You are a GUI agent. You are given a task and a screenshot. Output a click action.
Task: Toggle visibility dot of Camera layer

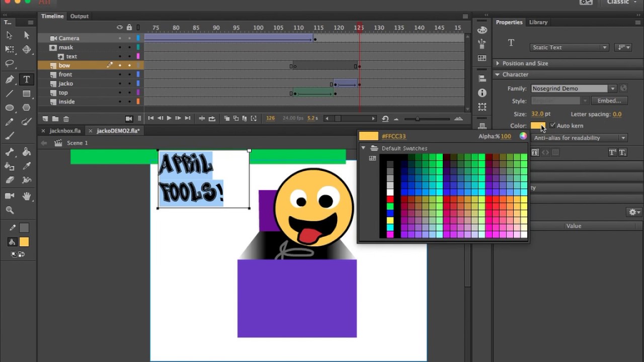tap(120, 38)
